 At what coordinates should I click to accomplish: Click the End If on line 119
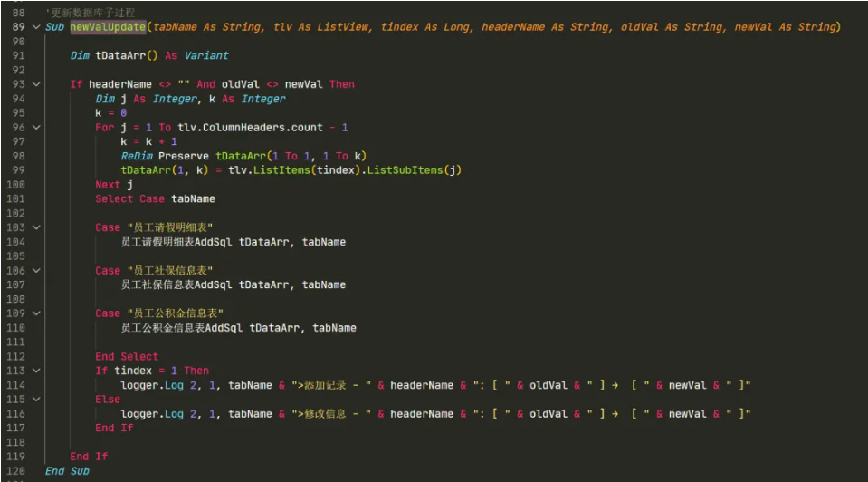pyautogui.click(x=89, y=457)
